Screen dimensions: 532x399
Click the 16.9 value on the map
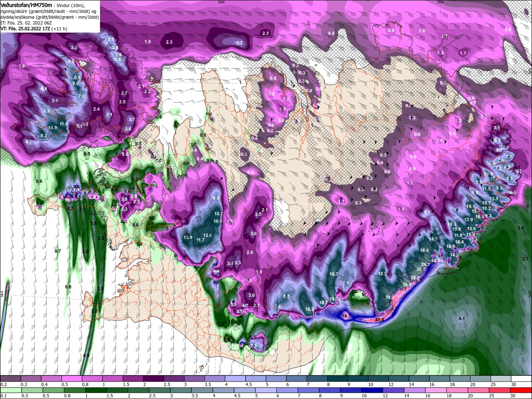pos(310,309)
